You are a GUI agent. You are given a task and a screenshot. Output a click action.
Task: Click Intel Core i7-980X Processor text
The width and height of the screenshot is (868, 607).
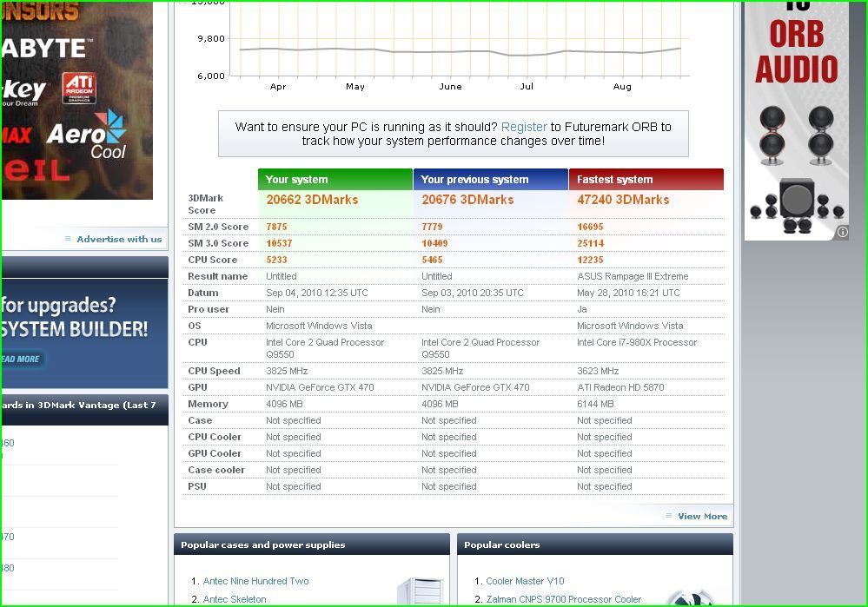pos(637,342)
